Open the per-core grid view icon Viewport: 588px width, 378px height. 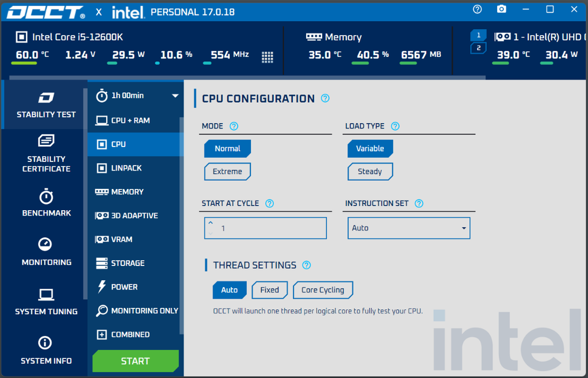[x=268, y=57]
